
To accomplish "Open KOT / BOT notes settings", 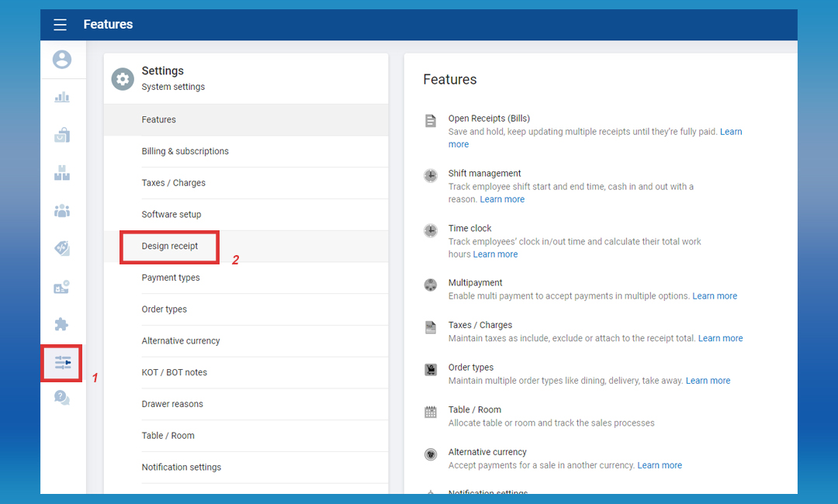I will coord(175,372).
